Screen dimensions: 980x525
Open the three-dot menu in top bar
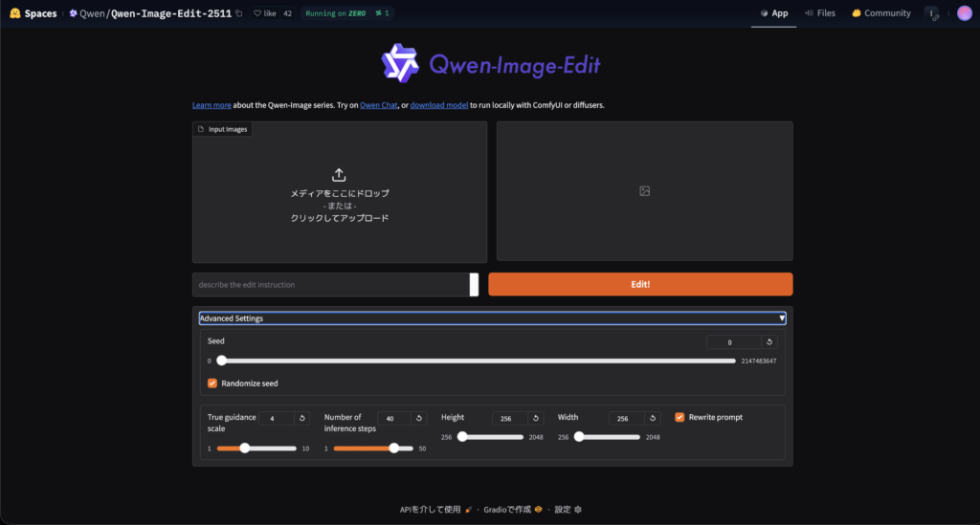(x=931, y=13)
